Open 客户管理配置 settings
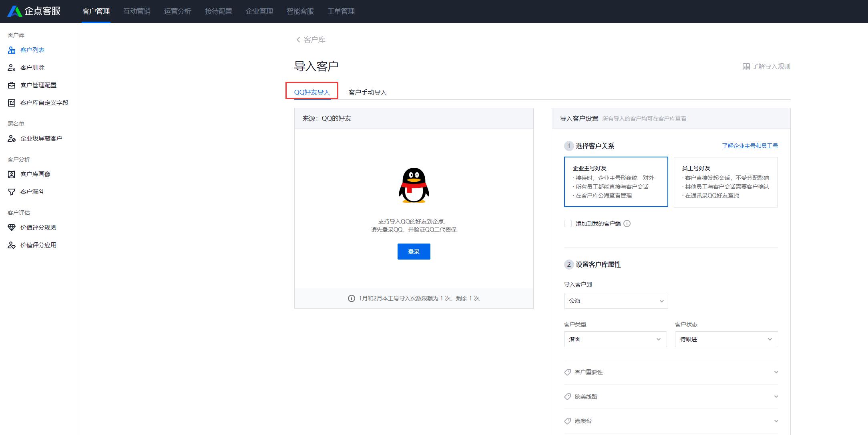 pyautogui.click(x=38, y=85)
